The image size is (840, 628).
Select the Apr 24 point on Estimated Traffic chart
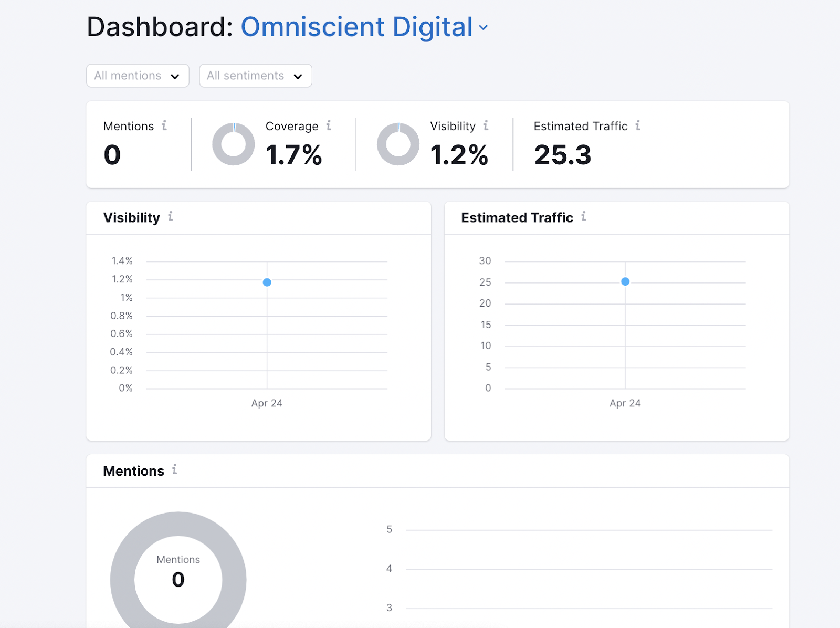[x=625, y=281]
